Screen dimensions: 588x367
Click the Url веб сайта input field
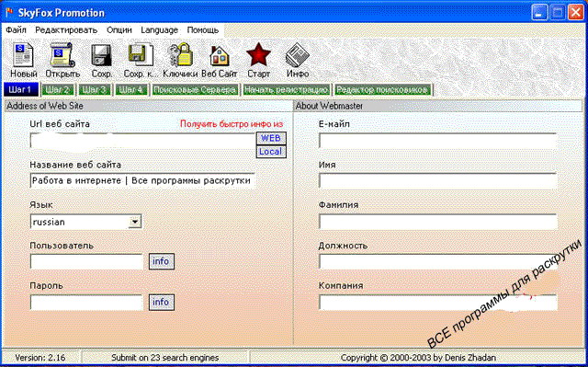pos(142,142)
